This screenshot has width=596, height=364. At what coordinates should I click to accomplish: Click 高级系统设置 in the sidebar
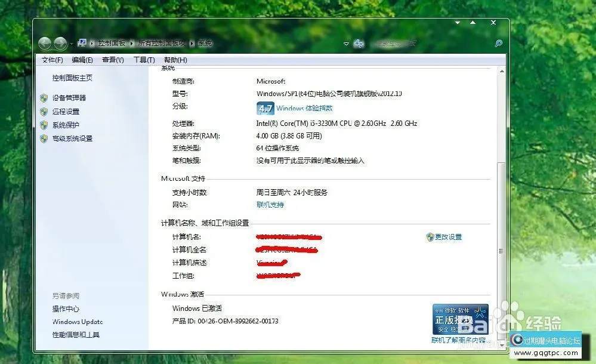pyautogui.click(x=72, y=138)
